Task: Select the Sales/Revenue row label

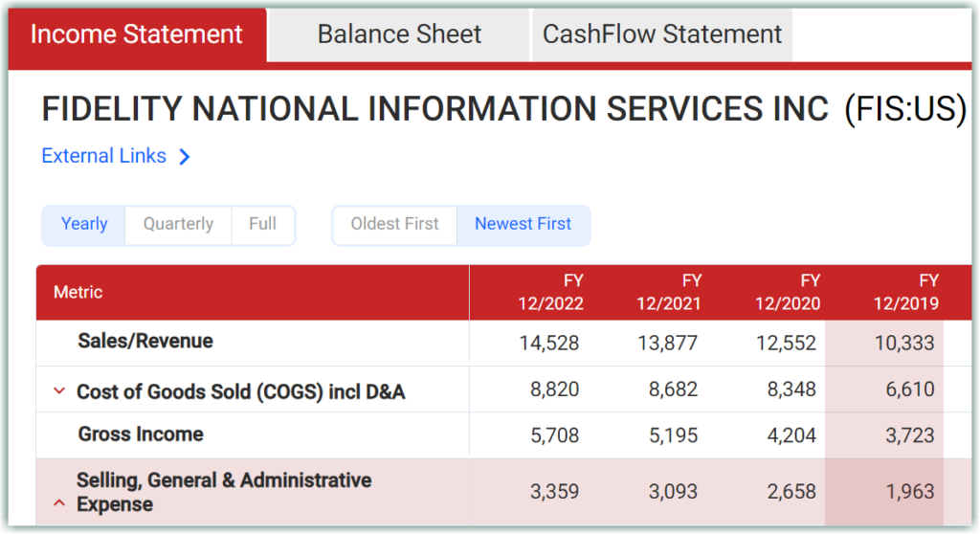Action: tap(145, 342)
